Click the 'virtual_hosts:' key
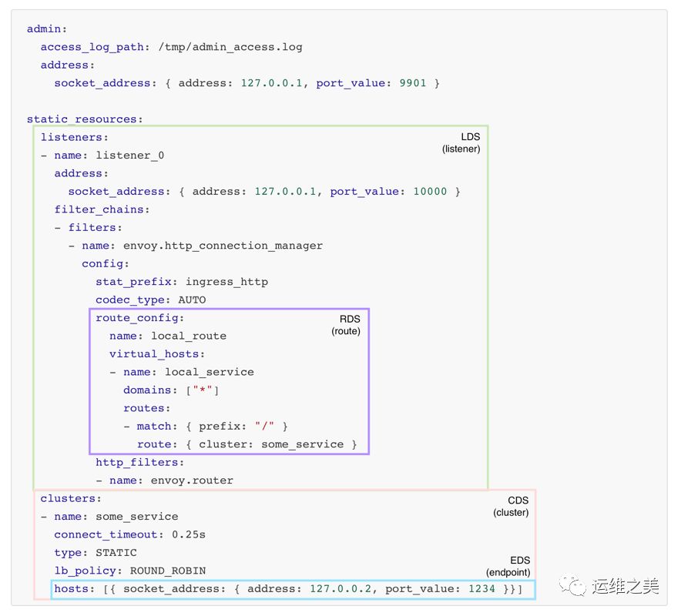The width and height of the screenshot is (681, 616). 157,354
